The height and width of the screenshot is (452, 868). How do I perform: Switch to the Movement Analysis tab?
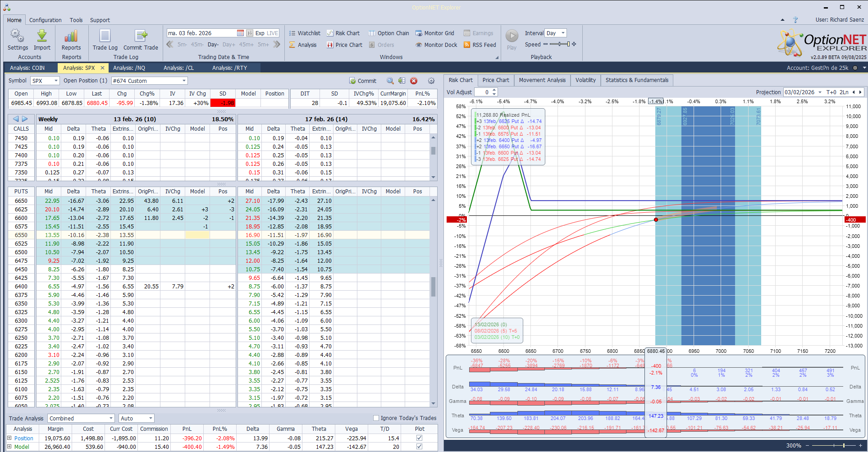[542, 80]
